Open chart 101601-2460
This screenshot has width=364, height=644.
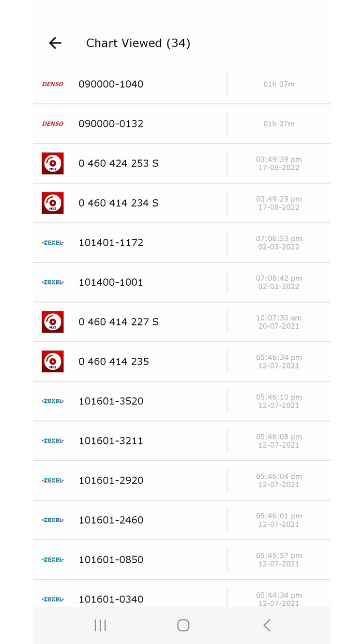pos(111,520)
